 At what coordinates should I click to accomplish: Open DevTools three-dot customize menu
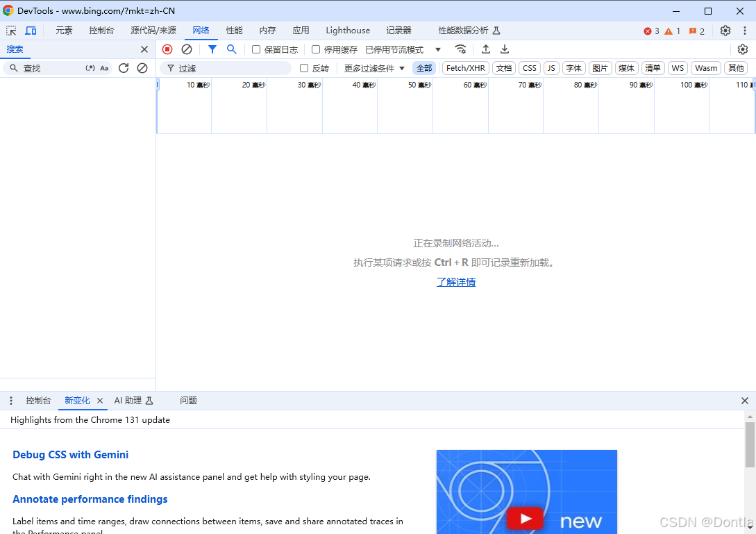pos(744,31)
